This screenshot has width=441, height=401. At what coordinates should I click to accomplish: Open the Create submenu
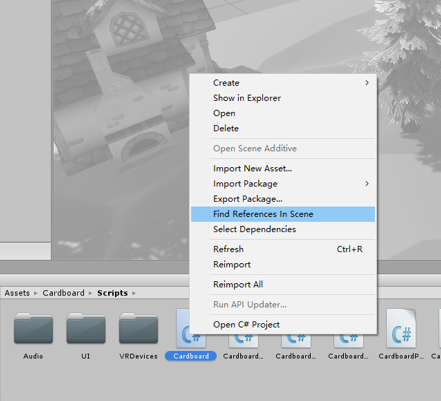283,83
